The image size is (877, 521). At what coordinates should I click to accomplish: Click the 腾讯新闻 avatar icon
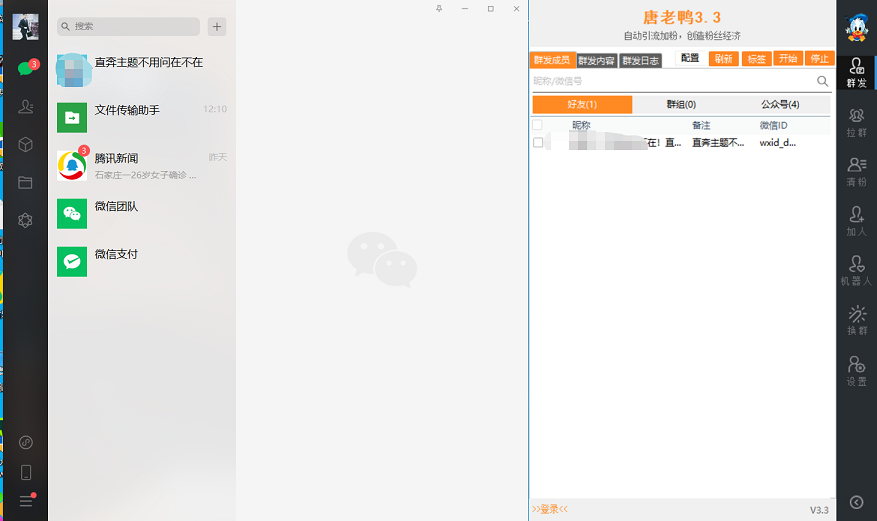point(72,165)
